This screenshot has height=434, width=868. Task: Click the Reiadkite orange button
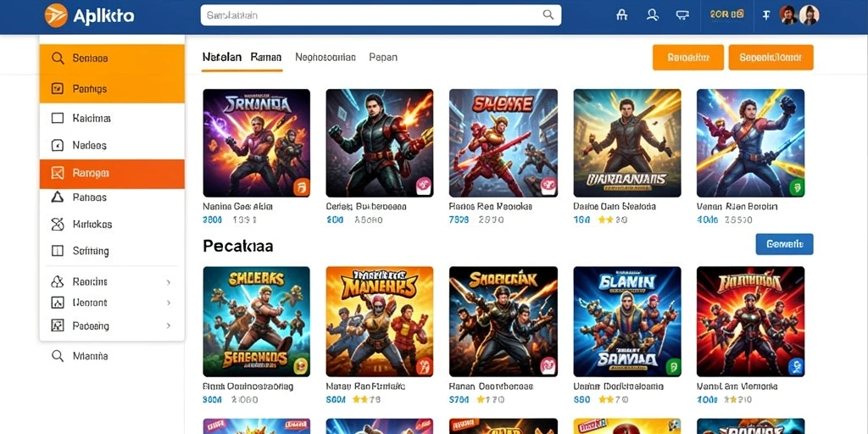point(688,58)
